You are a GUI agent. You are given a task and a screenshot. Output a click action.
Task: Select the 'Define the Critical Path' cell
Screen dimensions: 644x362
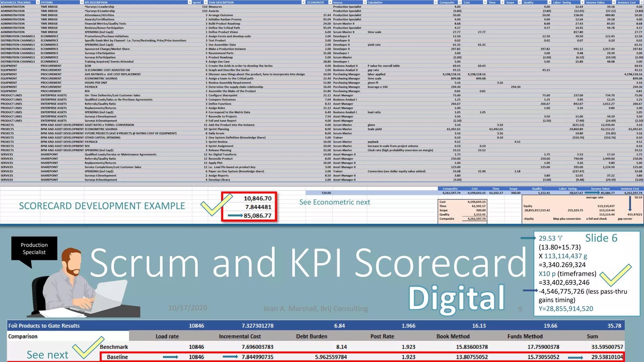pos(224,28)
